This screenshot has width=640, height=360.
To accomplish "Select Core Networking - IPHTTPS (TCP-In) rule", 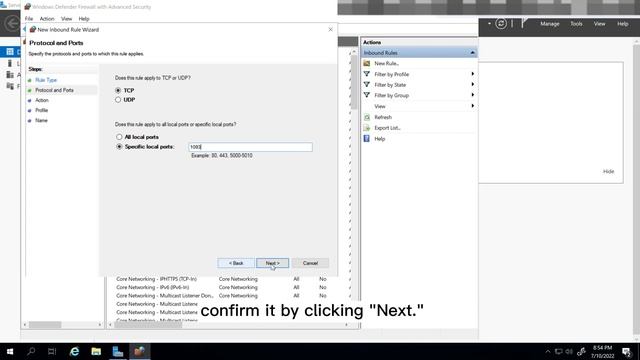I will point(156,279).
